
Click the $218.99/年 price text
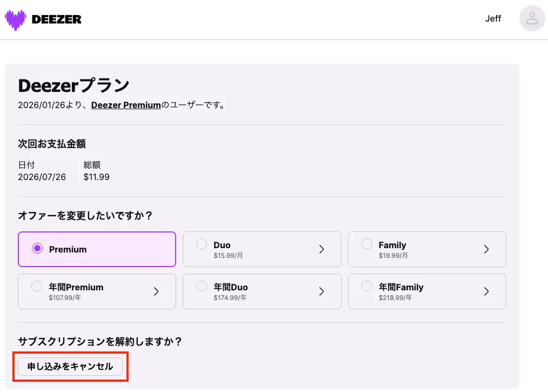(395, 297)
